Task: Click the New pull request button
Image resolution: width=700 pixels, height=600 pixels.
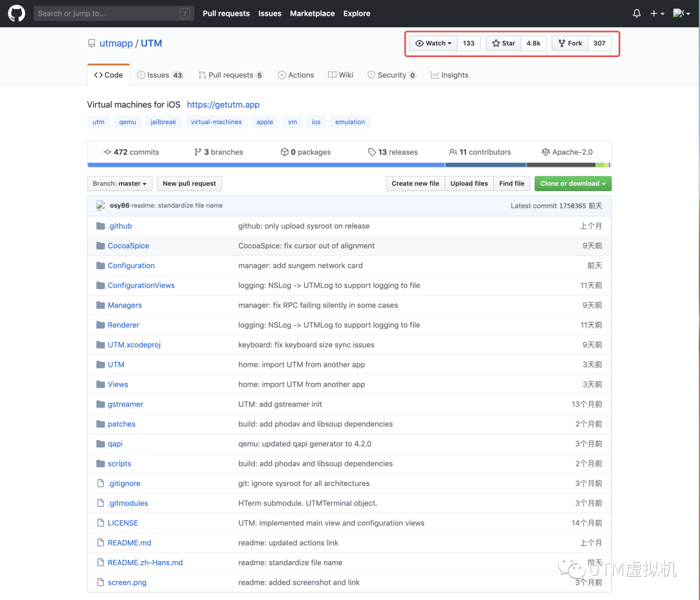Action: click(x=189, y=183)
